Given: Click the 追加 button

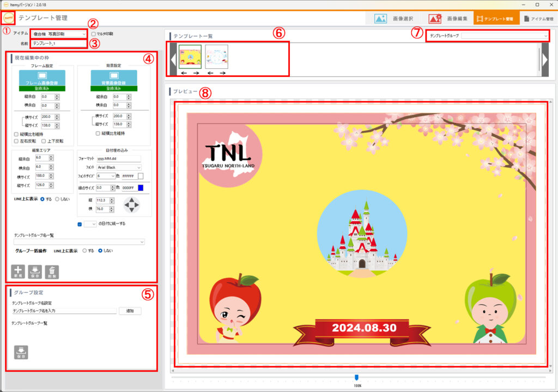Looking at the screenshot, I should 130,311.
